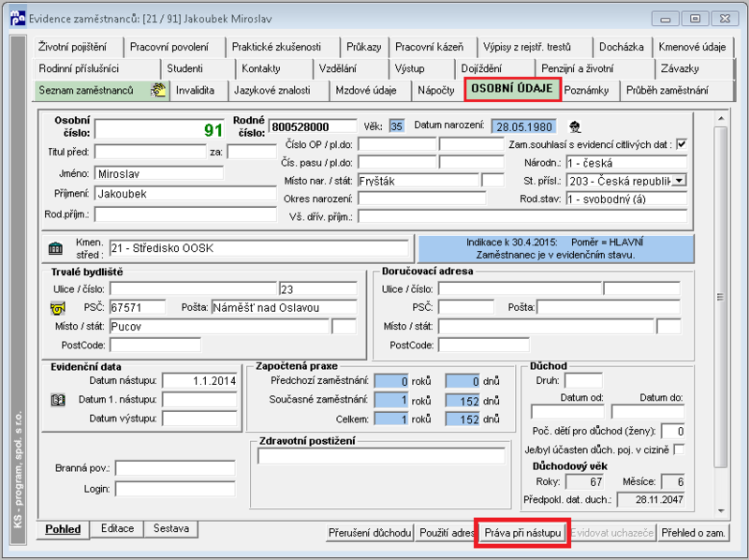The height and width of the screenshot is (560, 749).
Task: Click the Přerušení důchodu button
Action: coord(370,533)
